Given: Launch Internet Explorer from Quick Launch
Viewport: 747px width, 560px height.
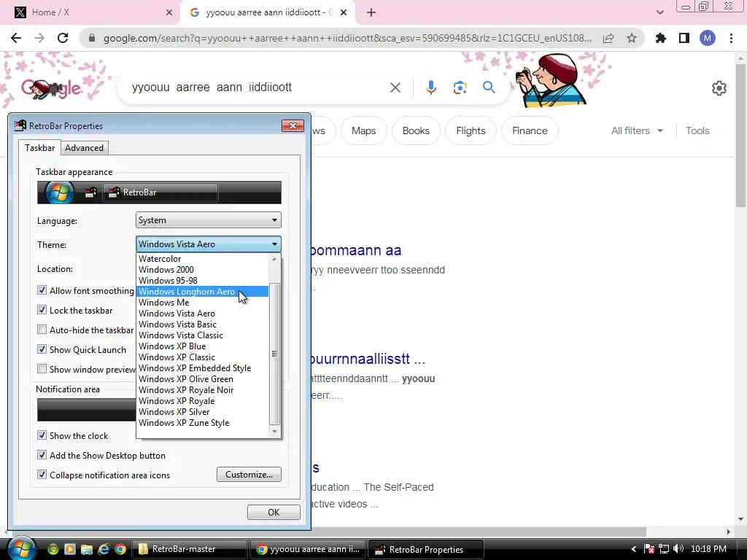Looking at the screenshot, I should [x=104, y=549].
